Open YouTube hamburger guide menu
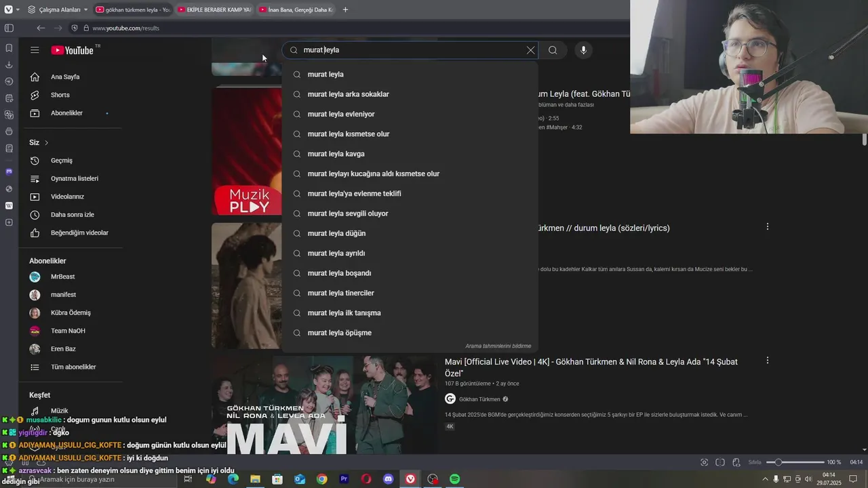The width and height of the screenshot is (868, 488). point(35,50)
